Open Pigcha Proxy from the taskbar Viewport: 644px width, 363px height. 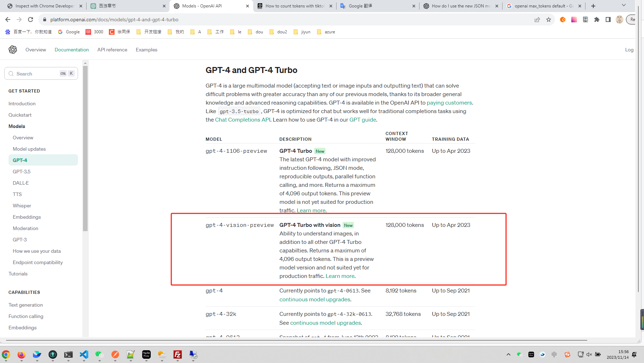pyautogui.click(x=146, y=354)
